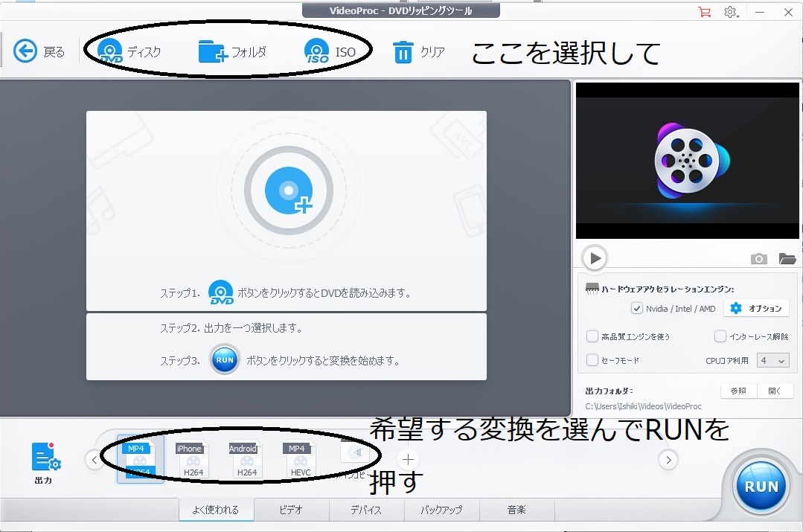Screen dimensions: 803x532
Task: Go back with the 戻る arrow button
Action: pyautogui.click(x=39, y=51)
